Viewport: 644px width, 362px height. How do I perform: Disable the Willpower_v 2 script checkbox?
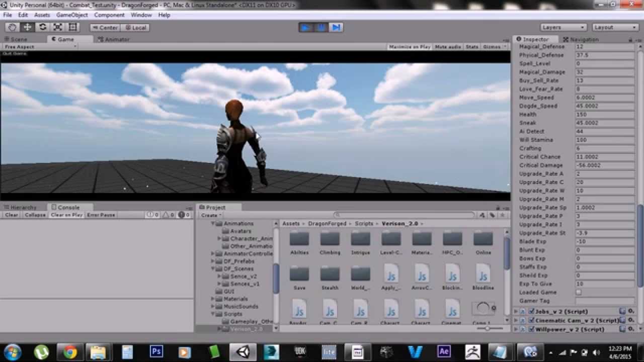tap(531, 329)
